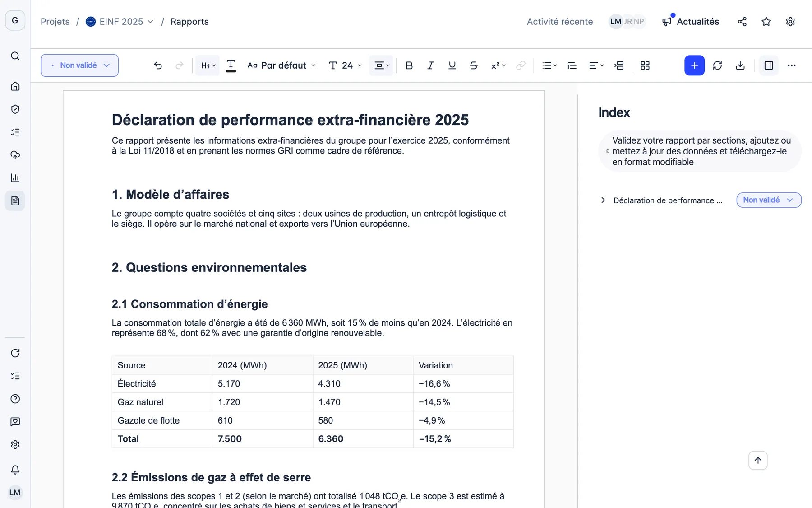This screenshot has height=508, width=812.
Task: Click the sidebar search icon
Action: click(15, 56)
